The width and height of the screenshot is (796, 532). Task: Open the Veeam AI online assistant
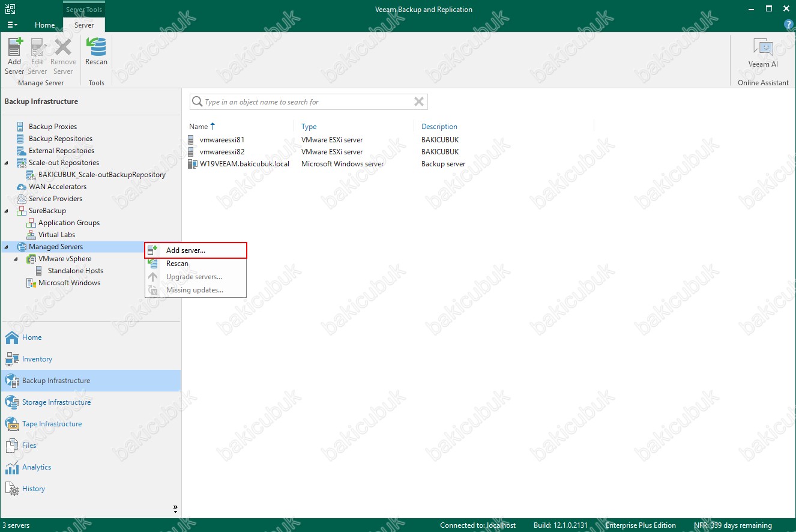(763, 53)
